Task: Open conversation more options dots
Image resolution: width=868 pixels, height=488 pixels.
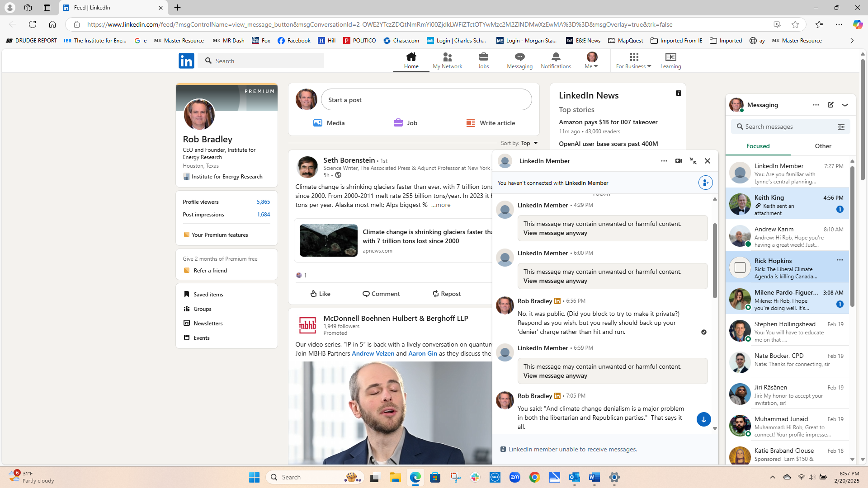Action: pos(664,161)
